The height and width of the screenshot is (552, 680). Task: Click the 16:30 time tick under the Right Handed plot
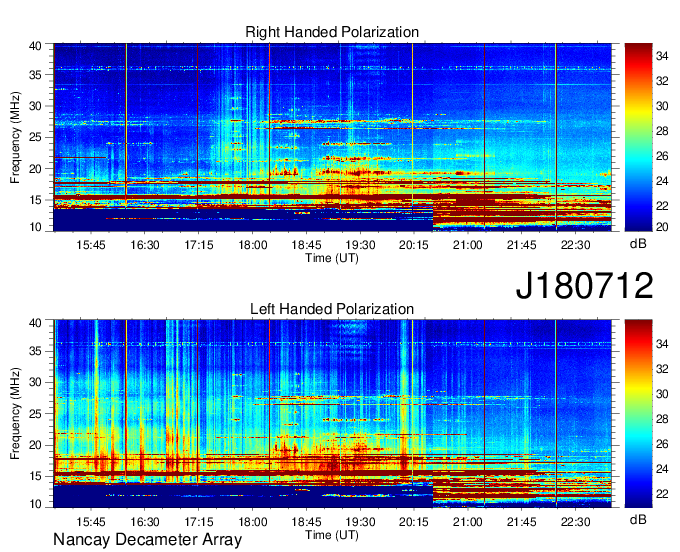(x=145, y=245)
